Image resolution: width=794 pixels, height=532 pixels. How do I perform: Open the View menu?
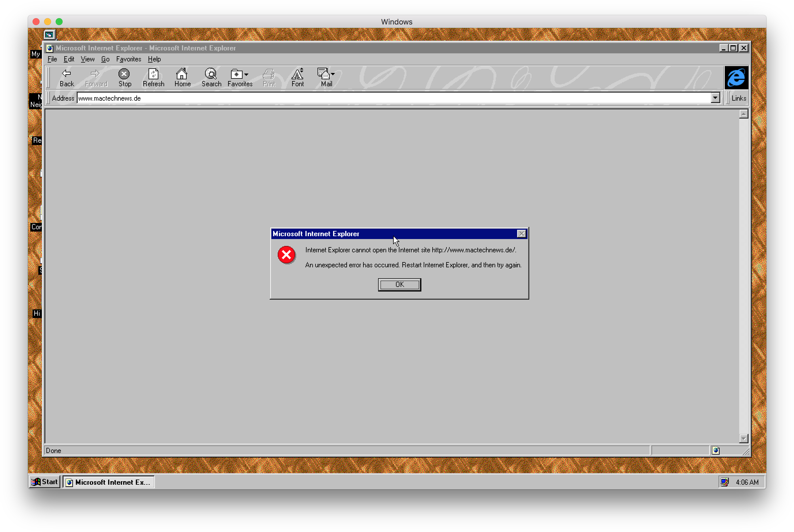click(x=88, y=59)
